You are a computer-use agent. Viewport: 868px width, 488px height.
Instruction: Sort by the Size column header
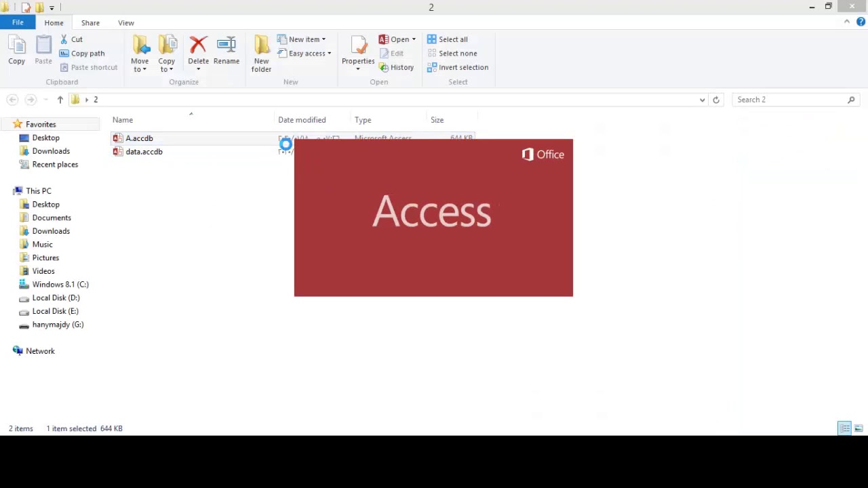tap(437, 120)
